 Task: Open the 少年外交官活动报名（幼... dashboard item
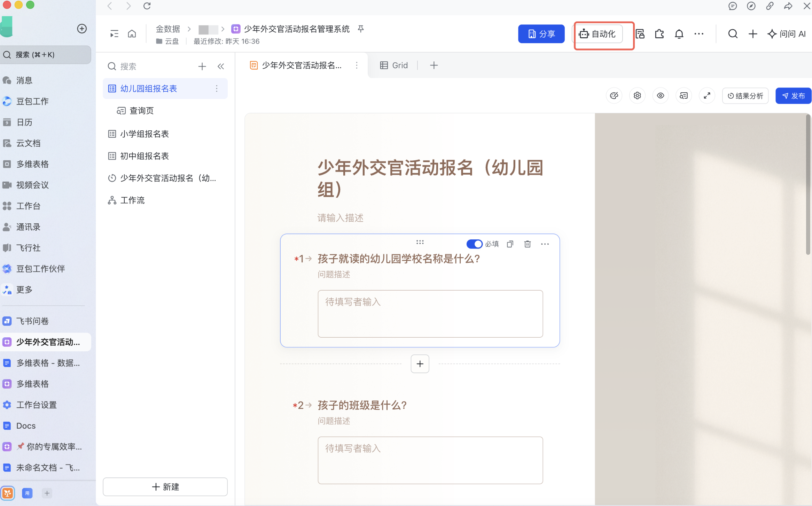click(165, 178)
